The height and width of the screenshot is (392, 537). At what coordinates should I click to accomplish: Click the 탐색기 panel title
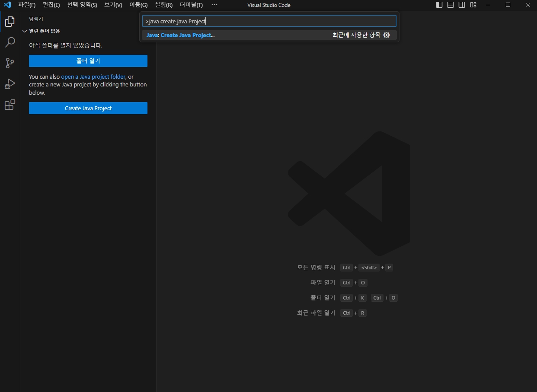click(36, 19)
